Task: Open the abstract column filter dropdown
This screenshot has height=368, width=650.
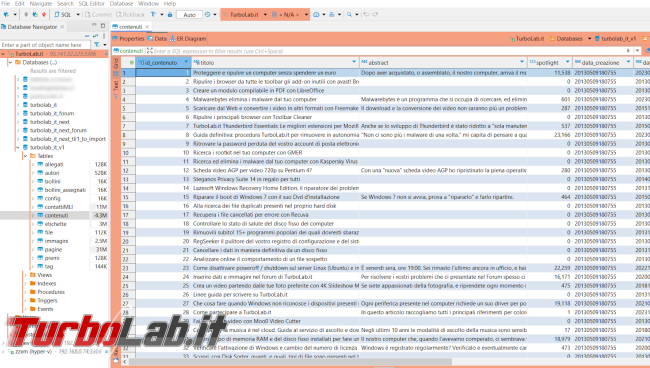Action: (522, 62)
